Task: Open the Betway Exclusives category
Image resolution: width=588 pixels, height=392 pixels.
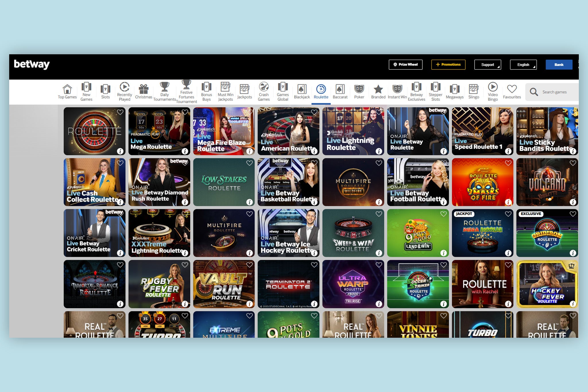Action: 417,92
